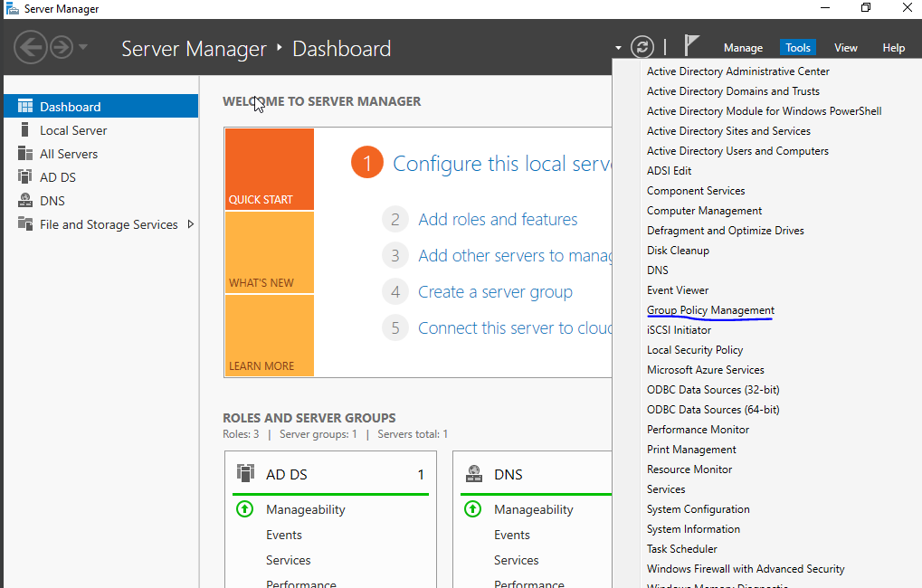Viewport: 922px width, 588px height.
Task: Open Disk Cleanup from Tools menu
Action: (x=678, y=251)
